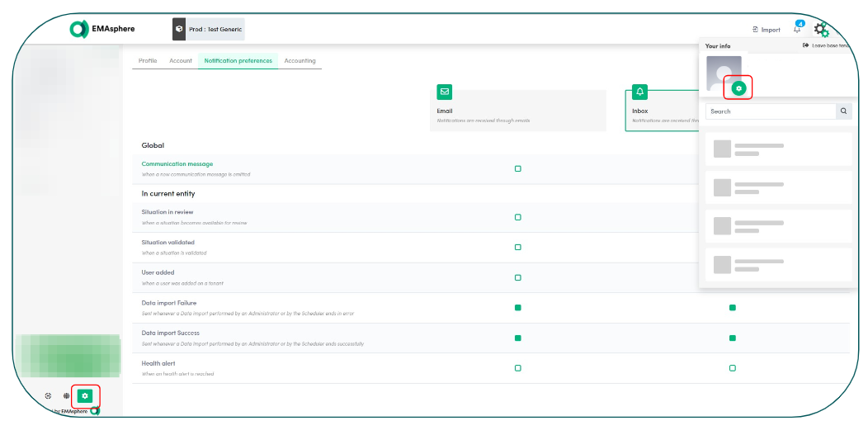Click the magnifier search button in the user panel
The image size is (868, 435).
[843, 111]
